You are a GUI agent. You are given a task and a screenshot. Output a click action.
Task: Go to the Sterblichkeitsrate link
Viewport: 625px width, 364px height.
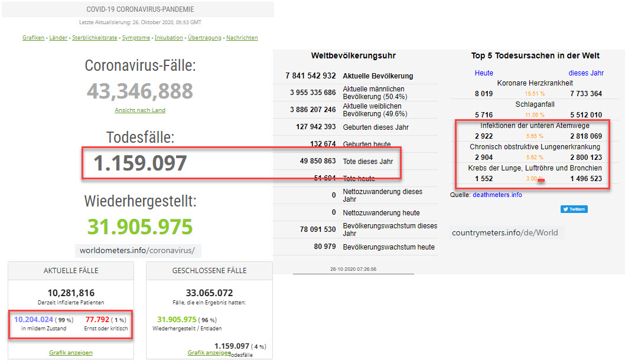(x=95, y=38)
